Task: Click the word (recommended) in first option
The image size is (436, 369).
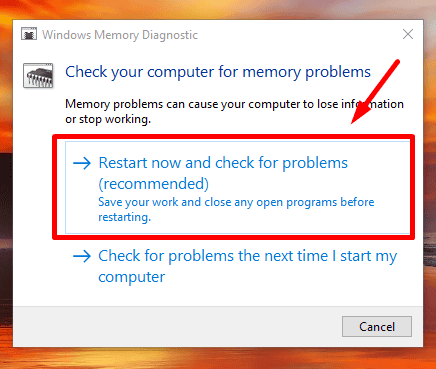Action: pos(154,184)
